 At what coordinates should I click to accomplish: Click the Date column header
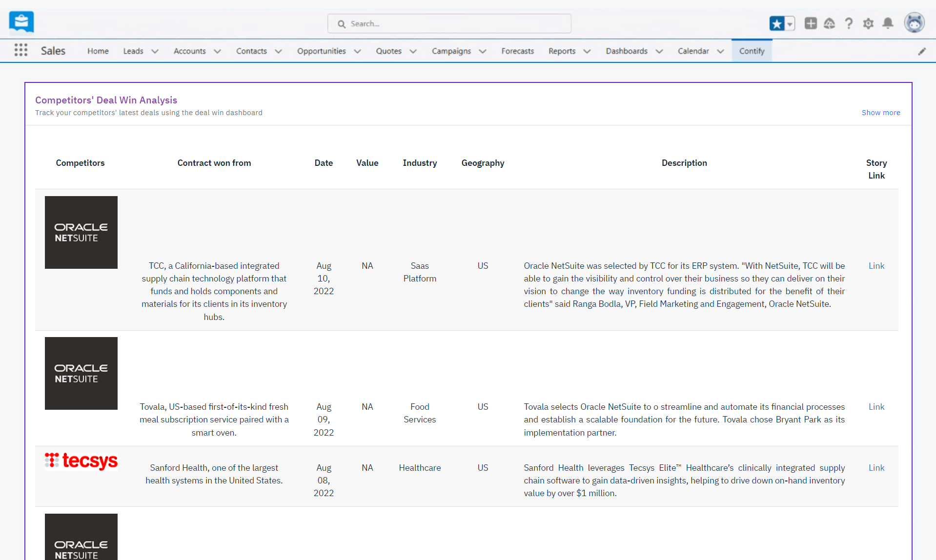[x=324, y=163]
